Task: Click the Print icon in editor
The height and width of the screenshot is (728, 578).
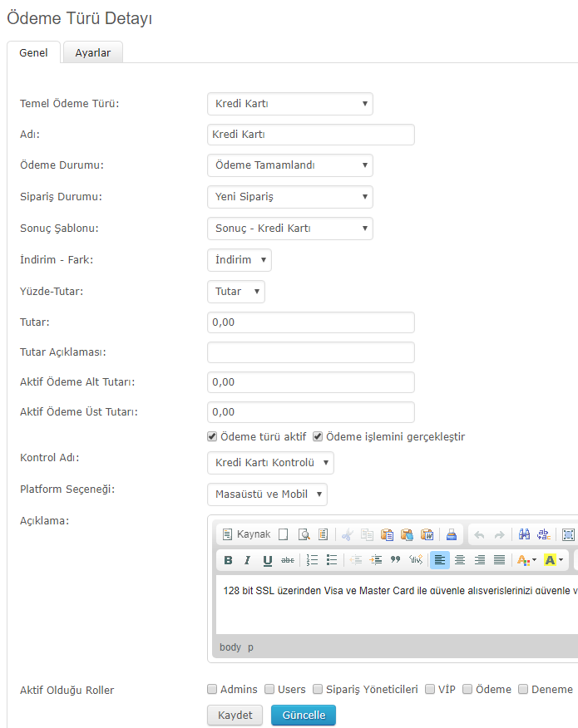Action: [x=451, y=534]
